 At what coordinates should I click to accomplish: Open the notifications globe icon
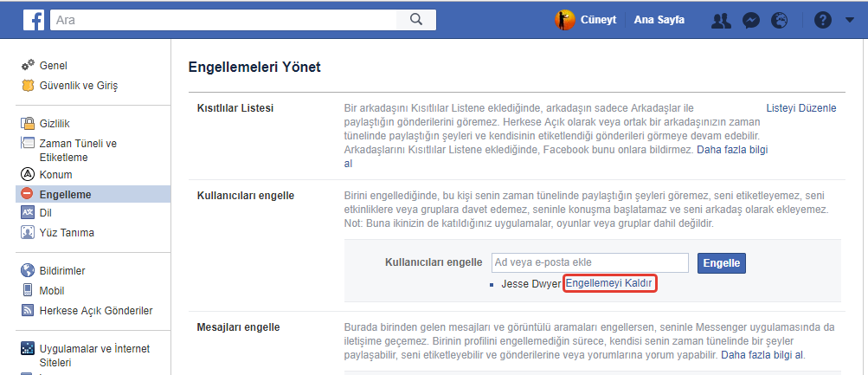780,20
